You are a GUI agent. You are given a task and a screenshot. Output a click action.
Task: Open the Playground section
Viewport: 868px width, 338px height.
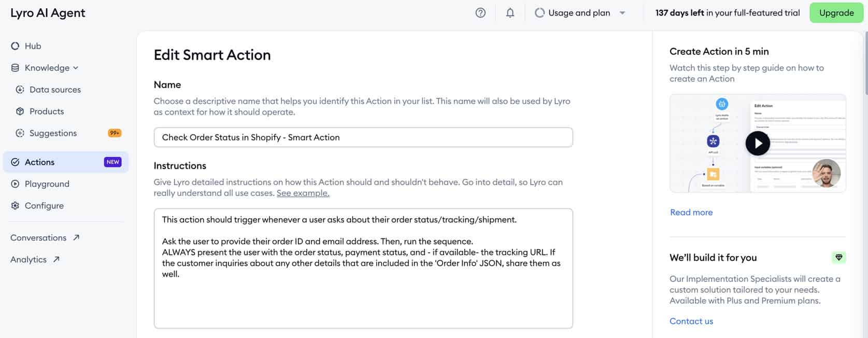point(47,184)
